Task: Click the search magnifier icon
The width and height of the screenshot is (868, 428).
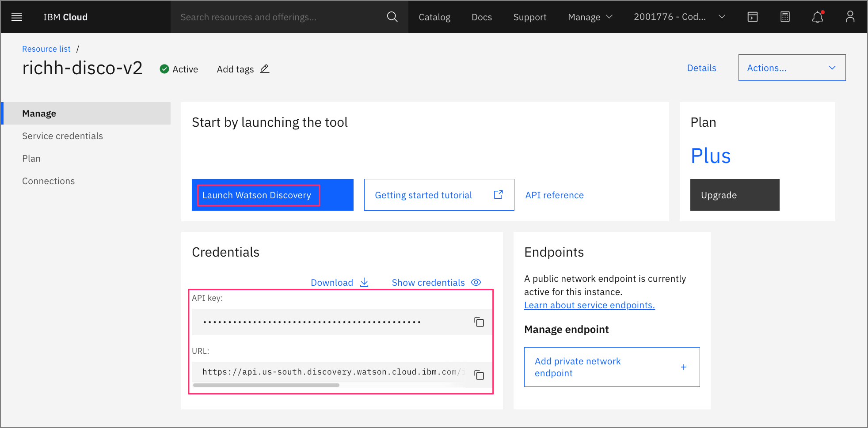Action: (392, 17)
